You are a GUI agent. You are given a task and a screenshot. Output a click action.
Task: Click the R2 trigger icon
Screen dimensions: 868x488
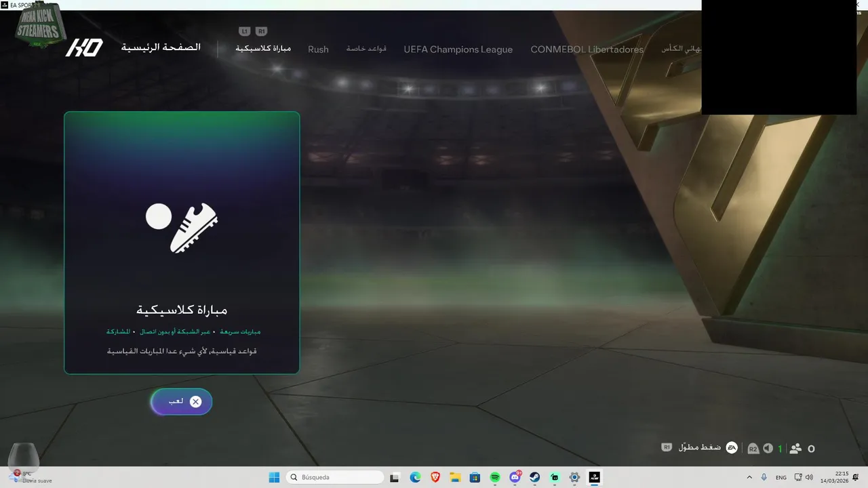click(753, 449)
